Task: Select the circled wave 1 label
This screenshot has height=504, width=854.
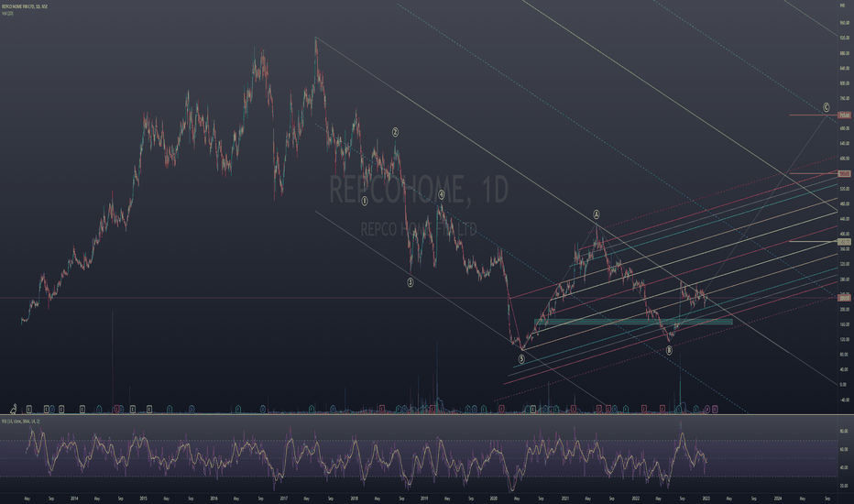Action: coord(365,201)
